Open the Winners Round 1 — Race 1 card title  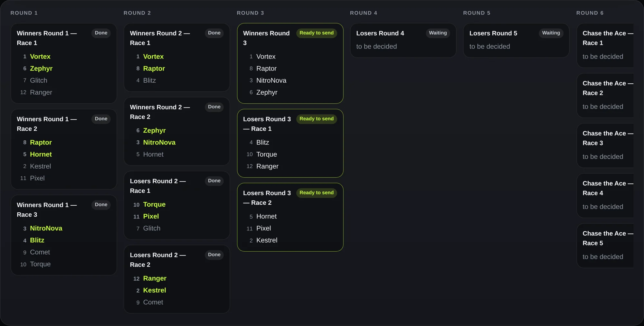pyautogui.click(x=47, y=38)
